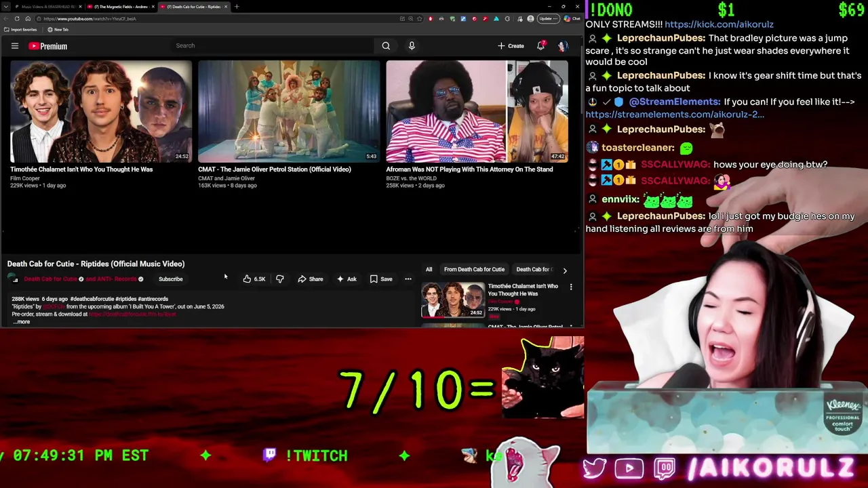Play CMAT Jamie Oliver Petrol Station thumbnail
Viewport: 868px width, 488px height.
pyautogui.click(x=289, y=112)
